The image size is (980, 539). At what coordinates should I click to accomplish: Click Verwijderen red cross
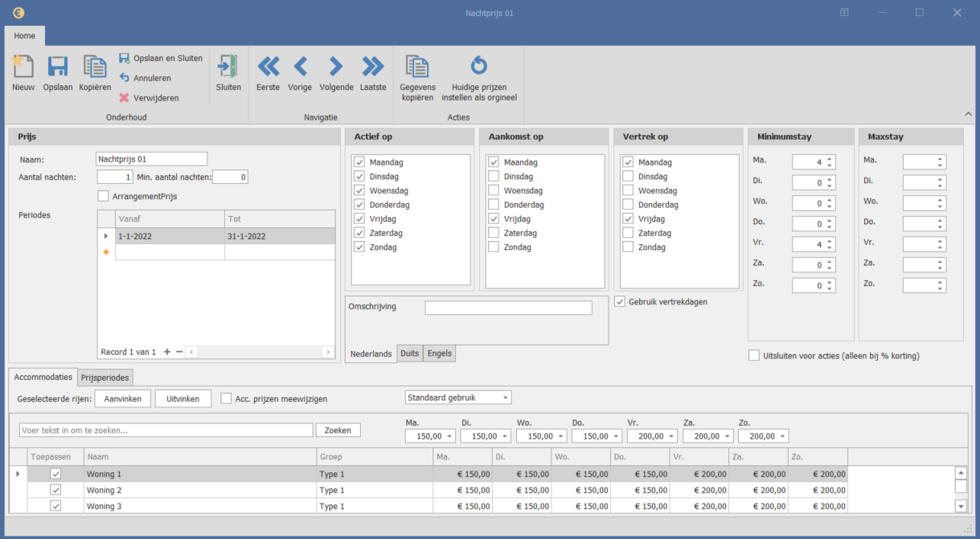pyautogui.click(x=125, y=98)
